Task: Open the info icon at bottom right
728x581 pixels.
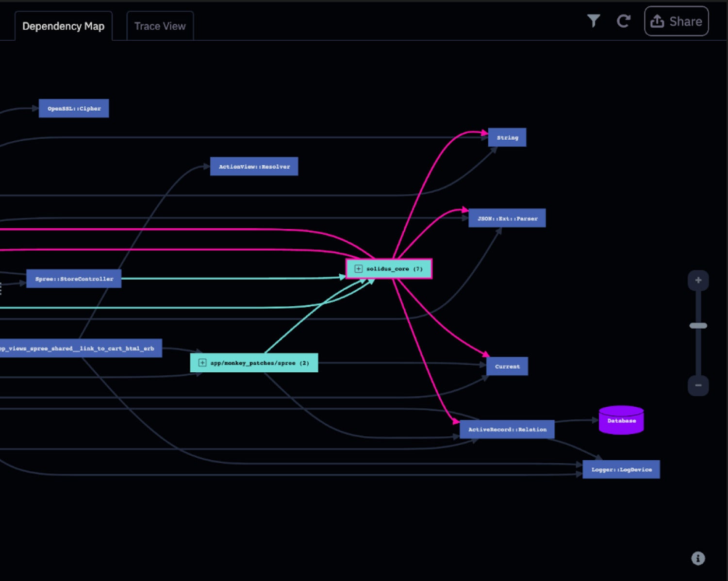Action: 698,558
